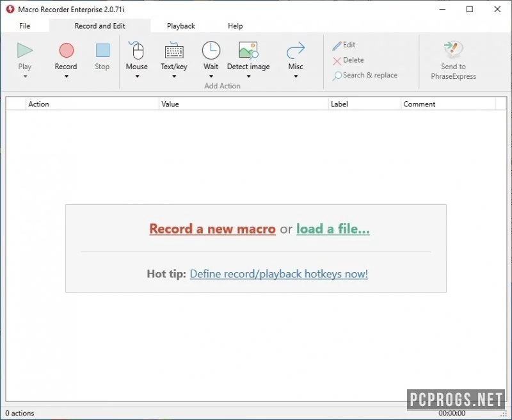The height and width of the screenshot is (420, 512).
Task: Click the Action column header
Action: (92, 104)
